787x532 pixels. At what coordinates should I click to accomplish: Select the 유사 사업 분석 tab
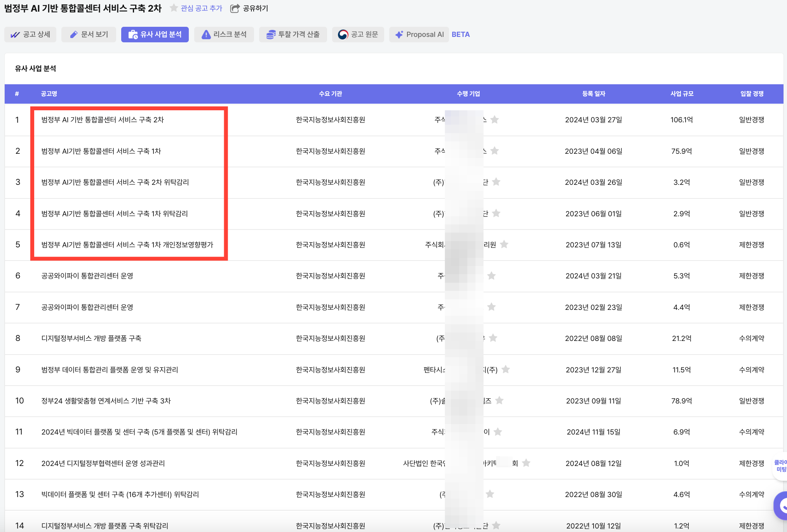pos(155,35)
